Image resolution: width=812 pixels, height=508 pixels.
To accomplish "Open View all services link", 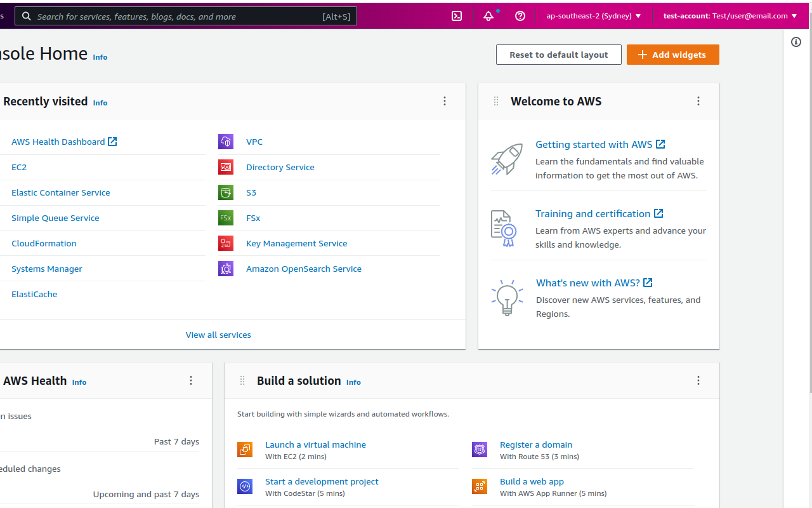I will pyautogui.click(x=218, y=335).
